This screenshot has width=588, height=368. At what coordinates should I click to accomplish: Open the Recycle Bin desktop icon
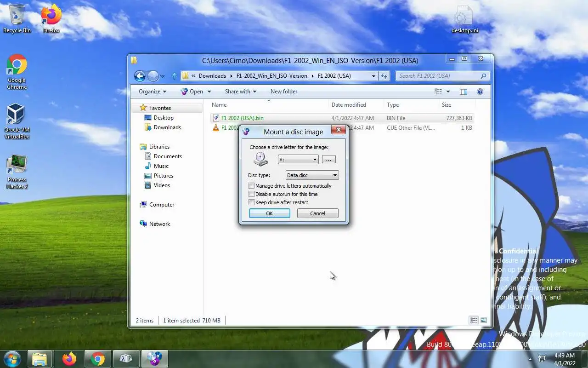17,18
